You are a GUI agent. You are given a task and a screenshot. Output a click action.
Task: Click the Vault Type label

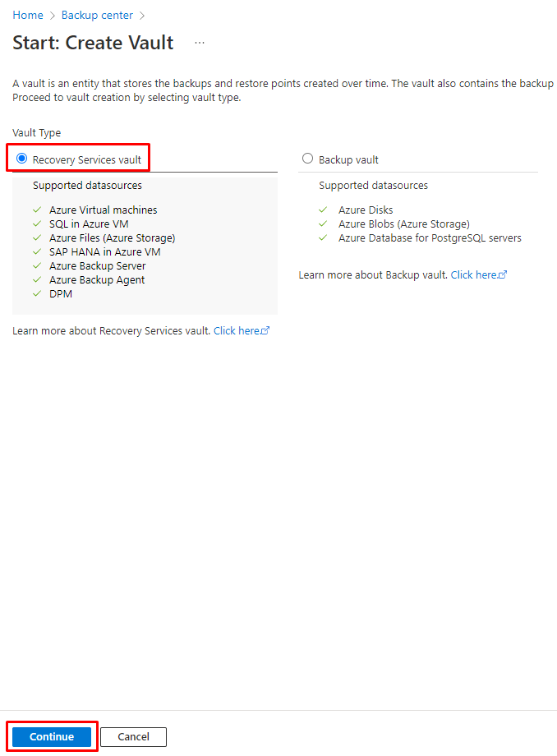point(37,132)
